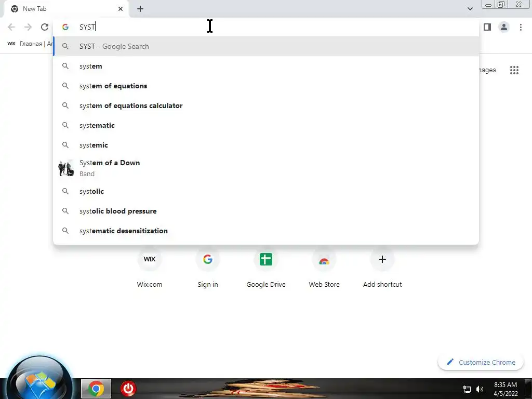Select the 'systemic' suggestion

(x=266, y=145)
